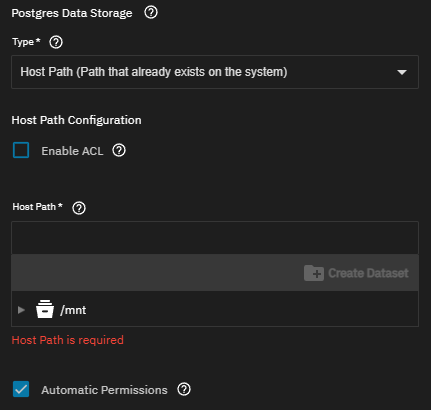
Task: Click the /mnt dataset drive icon
Action: click(45, 309)
